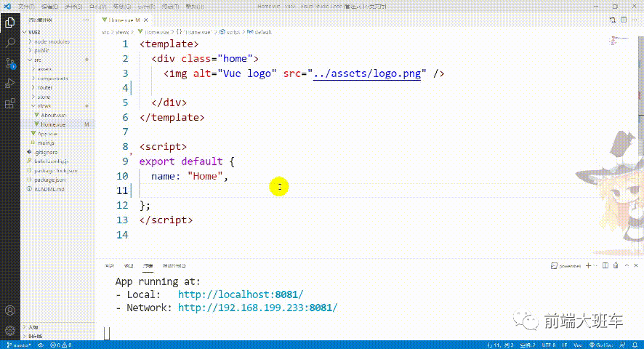Screen dimensions: 644x349
Task: Click the open changes icon in editor toolbar
Action: coord(612,20)
